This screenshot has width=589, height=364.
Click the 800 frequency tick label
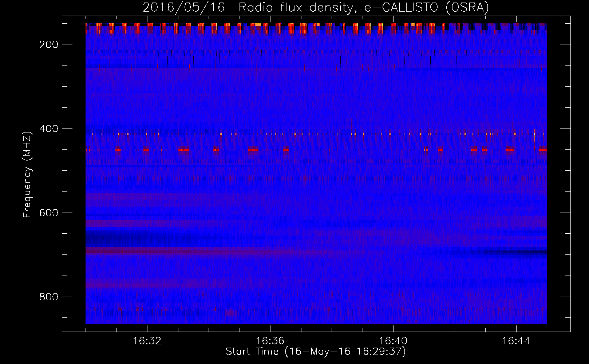tap(49, 297)
